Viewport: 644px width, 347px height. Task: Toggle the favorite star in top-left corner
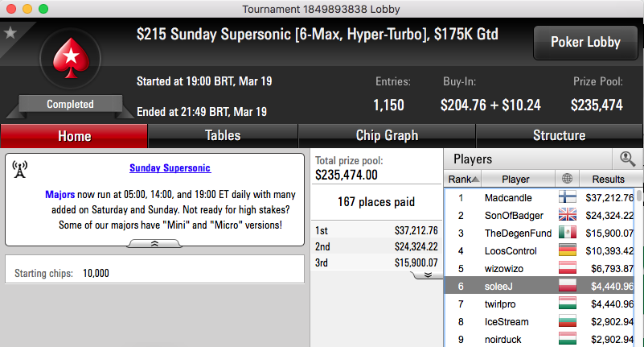(10, 32)
